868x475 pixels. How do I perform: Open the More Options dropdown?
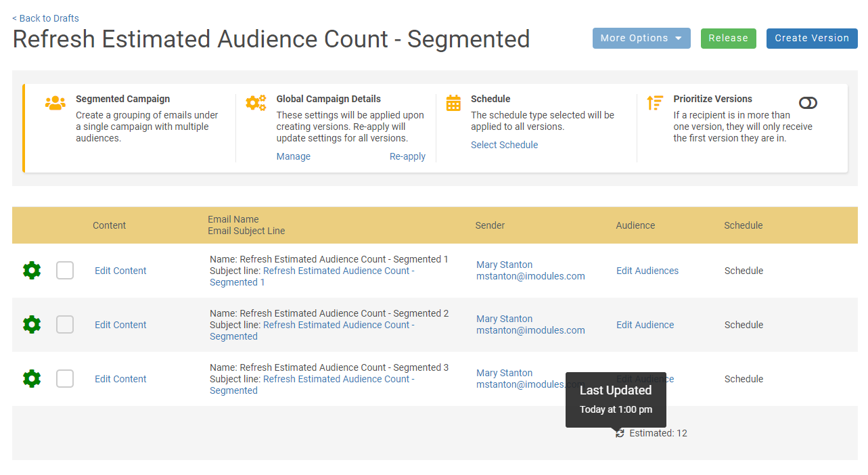click(641, 39)
